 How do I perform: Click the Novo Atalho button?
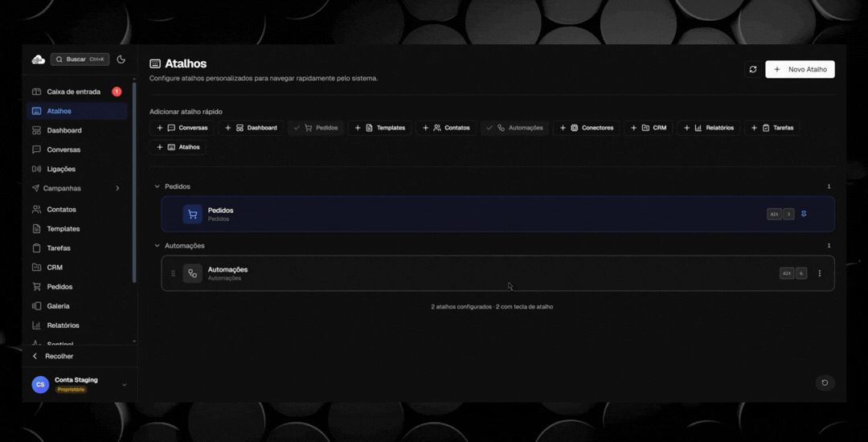point(800,69)
